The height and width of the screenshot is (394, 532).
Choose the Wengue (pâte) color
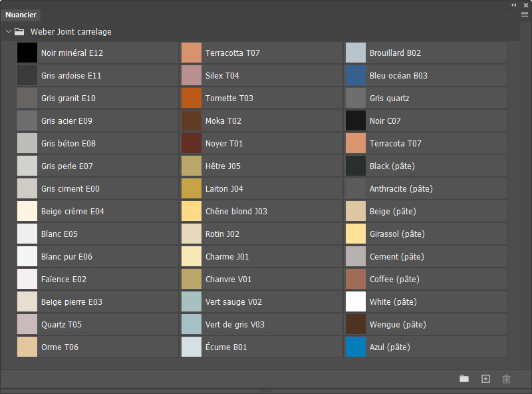(356, 324)
